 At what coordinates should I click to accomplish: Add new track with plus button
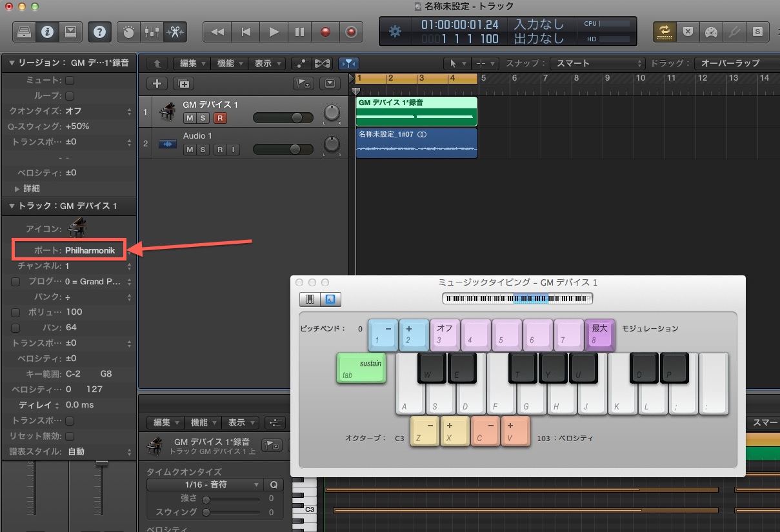point(157,83)
